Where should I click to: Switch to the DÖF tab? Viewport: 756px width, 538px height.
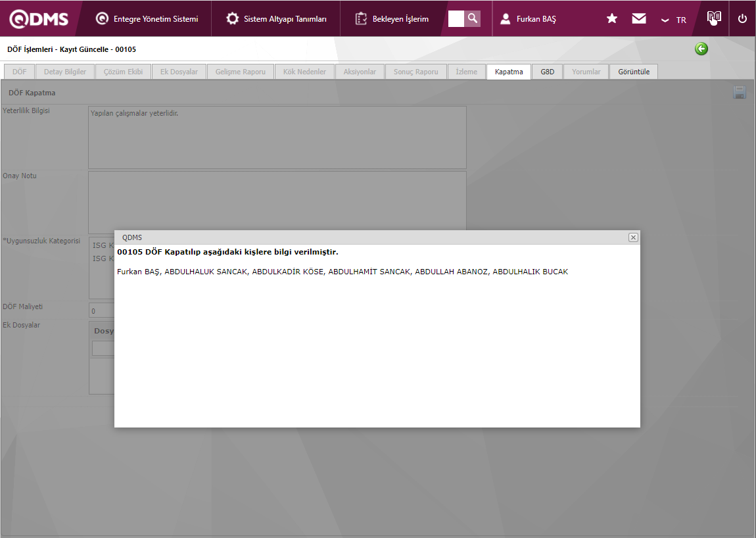pos(19,72)
